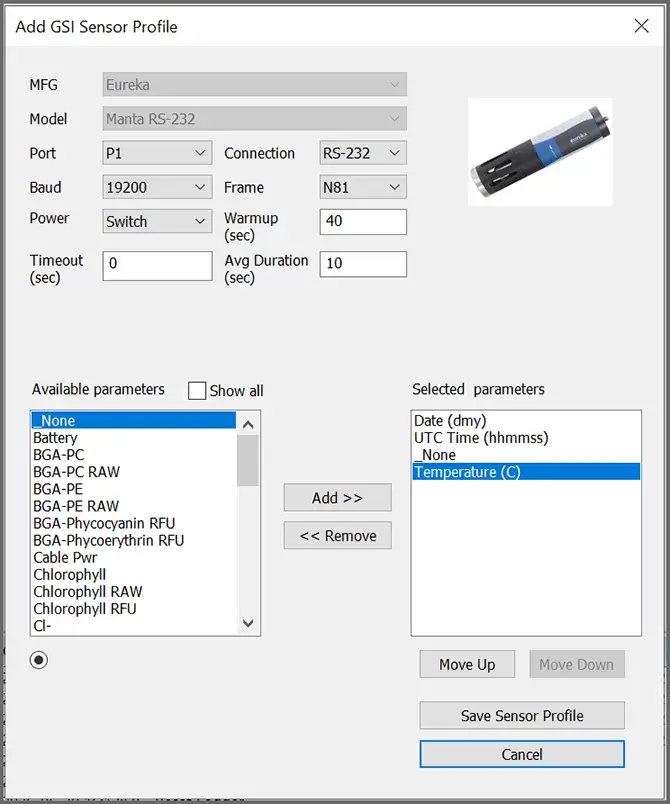Image resolution: width=670 pixels, height=804 pixels.
Task: Click the Warmup (sec) input field
Action: tap(363, 222)
